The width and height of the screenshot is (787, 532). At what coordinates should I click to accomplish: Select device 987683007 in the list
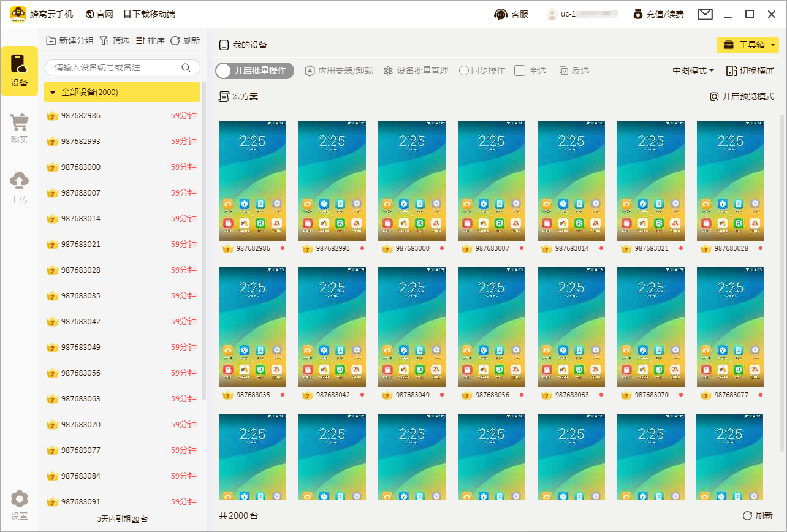[x=123, y=192]
